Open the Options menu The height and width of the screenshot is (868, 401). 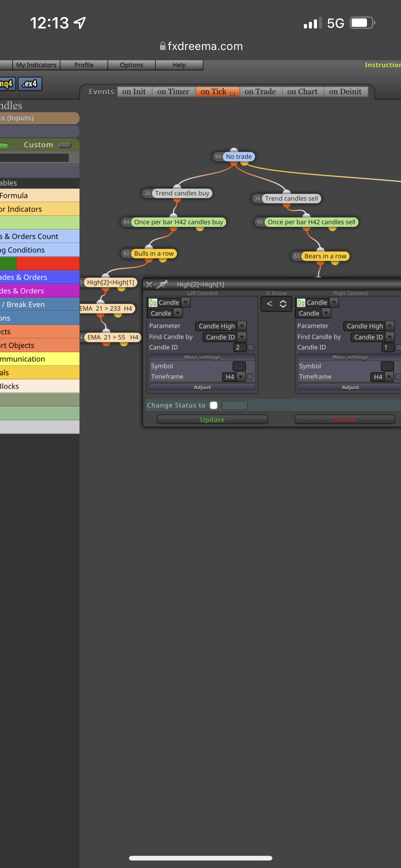132,65
